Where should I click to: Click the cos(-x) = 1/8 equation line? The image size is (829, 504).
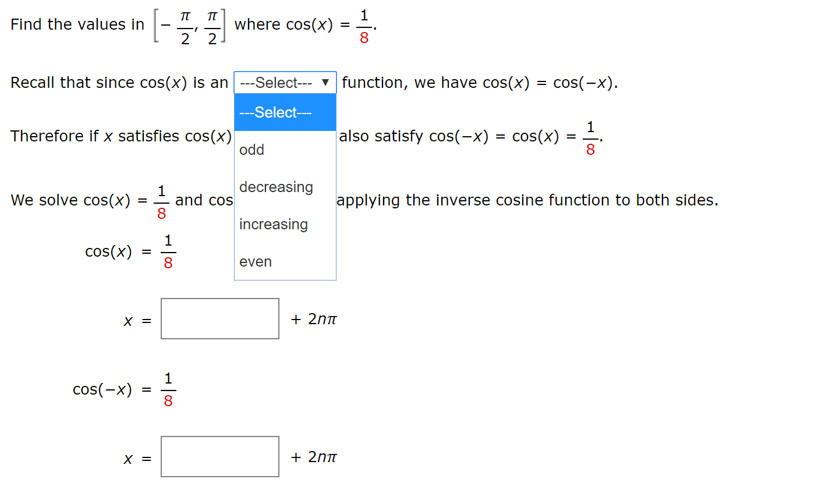pos(122,389)
